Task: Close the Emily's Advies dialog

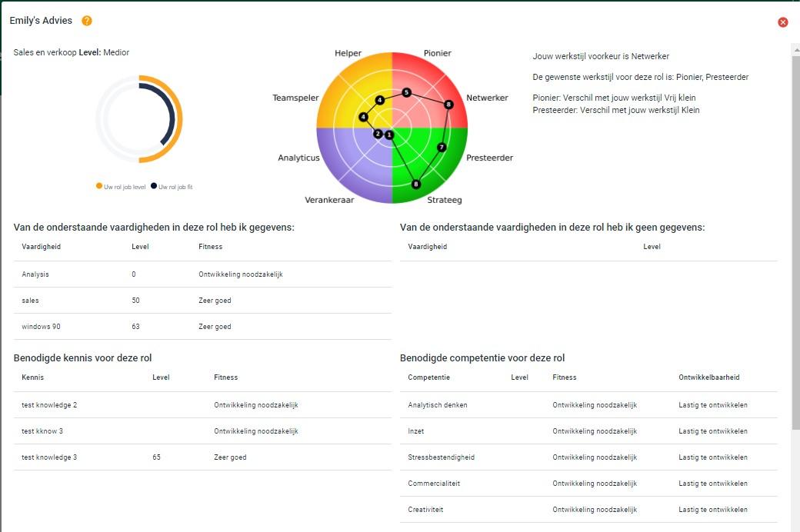Action: (x=783, y=22)
